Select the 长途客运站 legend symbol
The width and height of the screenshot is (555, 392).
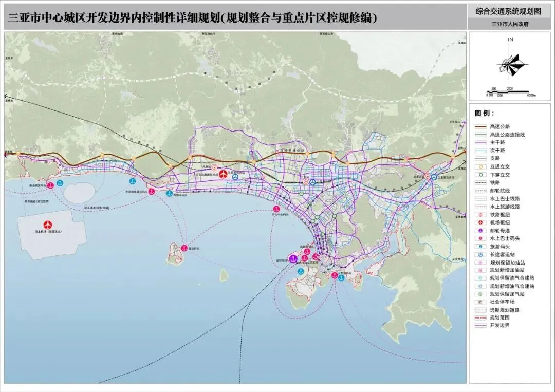coord(480,254)
